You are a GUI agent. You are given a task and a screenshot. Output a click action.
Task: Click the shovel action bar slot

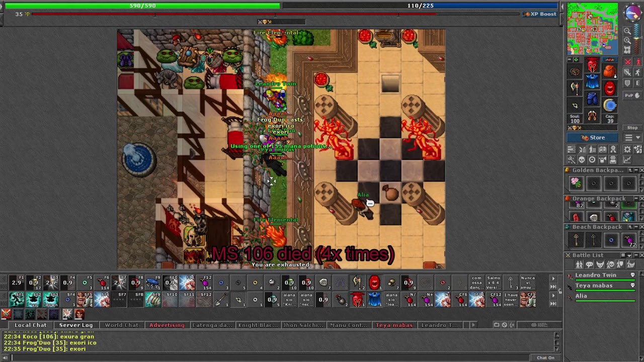221,300
